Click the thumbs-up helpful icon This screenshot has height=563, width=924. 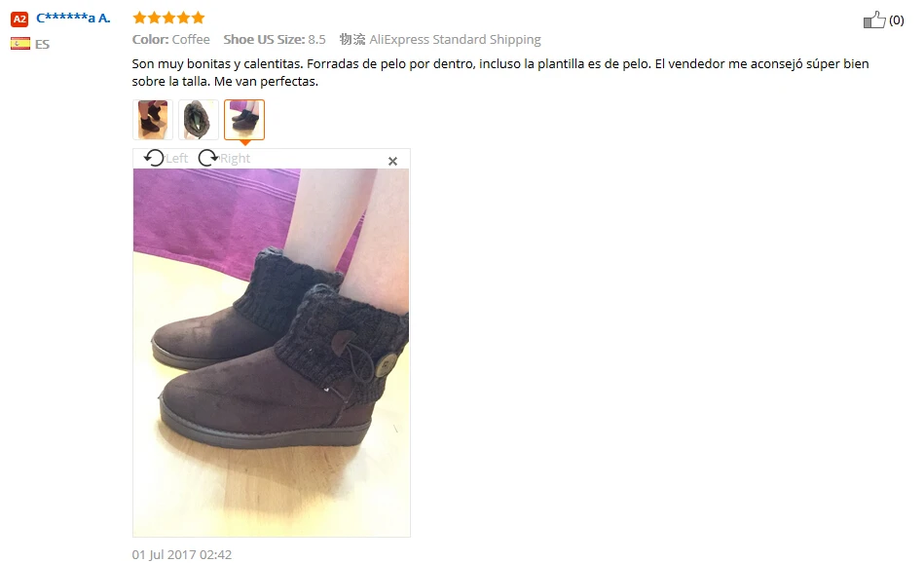tap(874, 20)
